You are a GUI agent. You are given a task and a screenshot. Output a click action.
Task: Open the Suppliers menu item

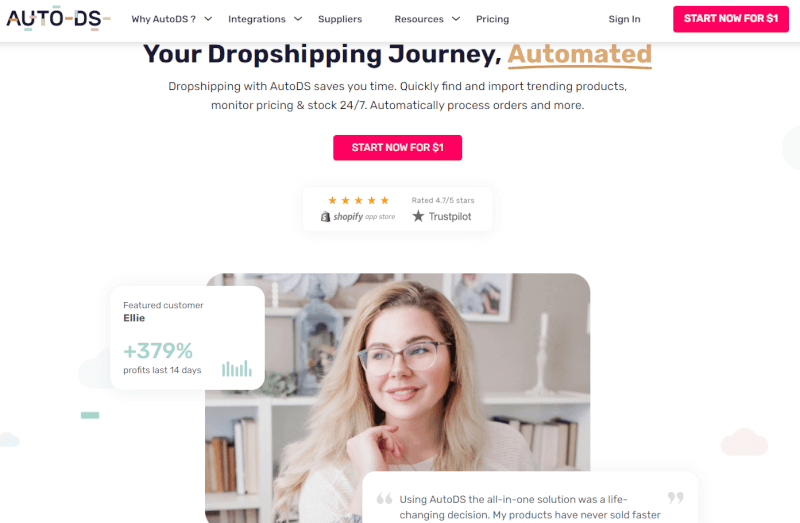click(x=340, y=19)
